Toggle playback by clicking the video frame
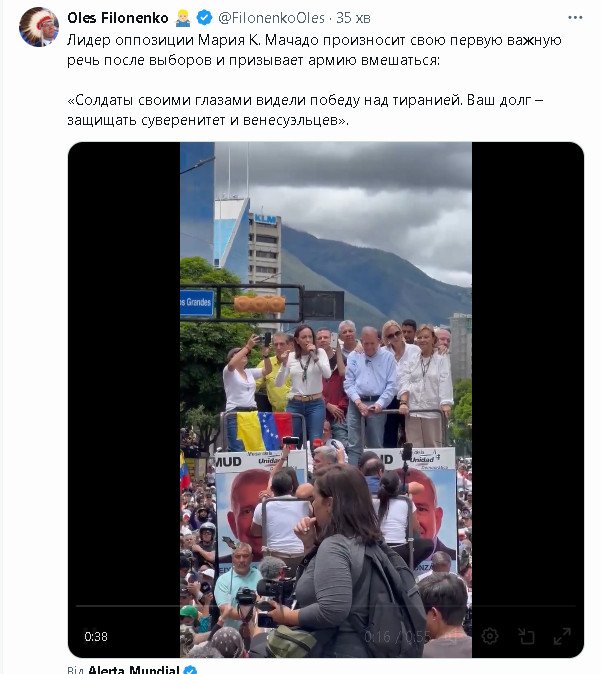The image size is (601, 674). click(325, 387)
